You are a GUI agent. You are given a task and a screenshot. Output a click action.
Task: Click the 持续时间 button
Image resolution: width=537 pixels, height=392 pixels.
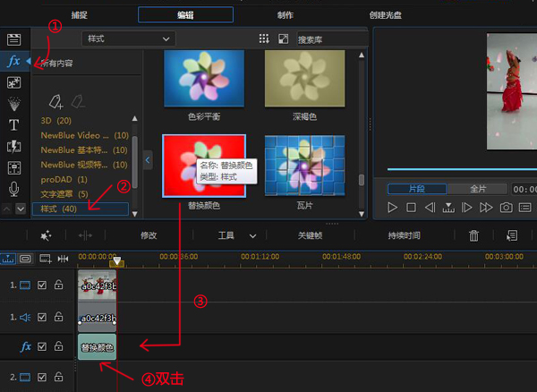(x=405, y=235)
